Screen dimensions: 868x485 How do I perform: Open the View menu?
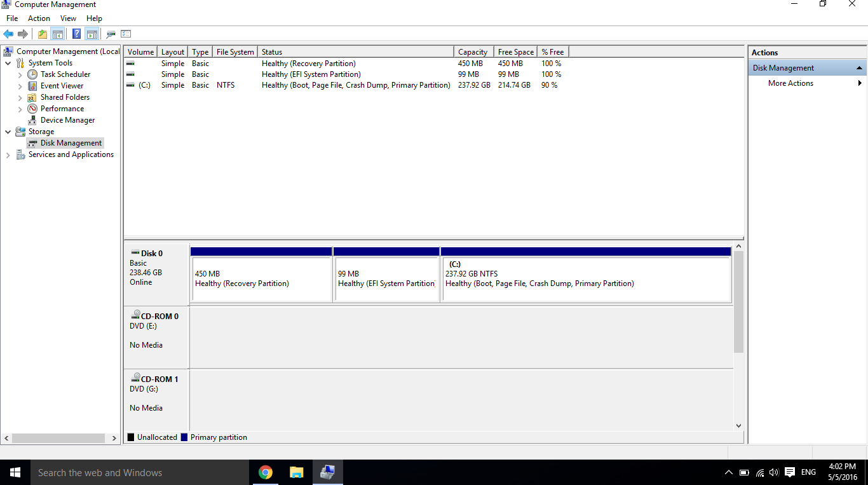pyautogui.click(x=68, y=18)
